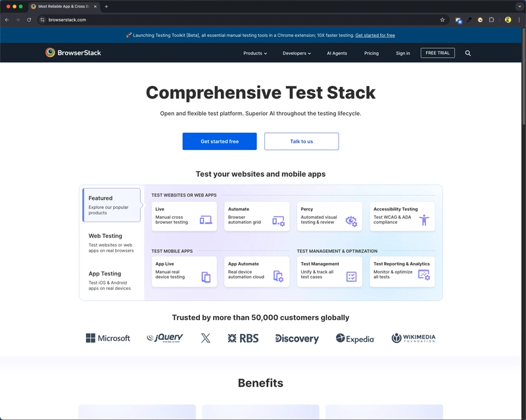This screenshot has height=420, width=526.
Task: Click the Test Management checklist icon
Action: click(351, 277)
